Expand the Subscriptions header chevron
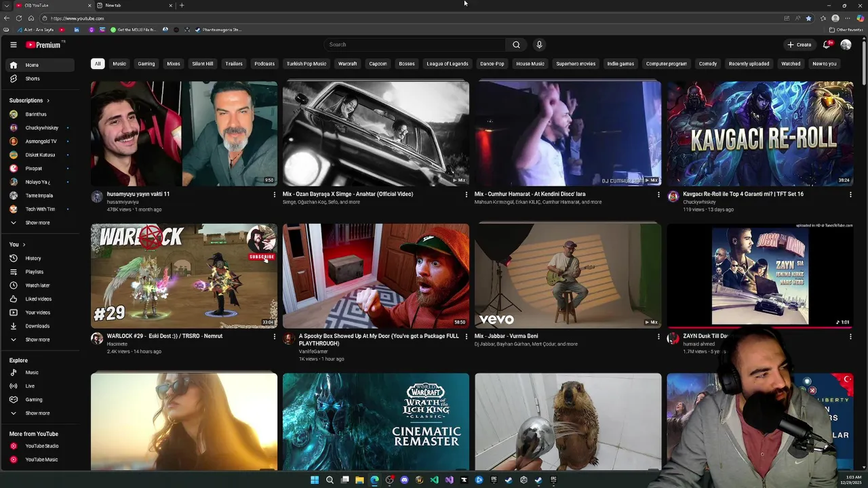The height and width of the screenshot is (488, 868). [48, 100]
